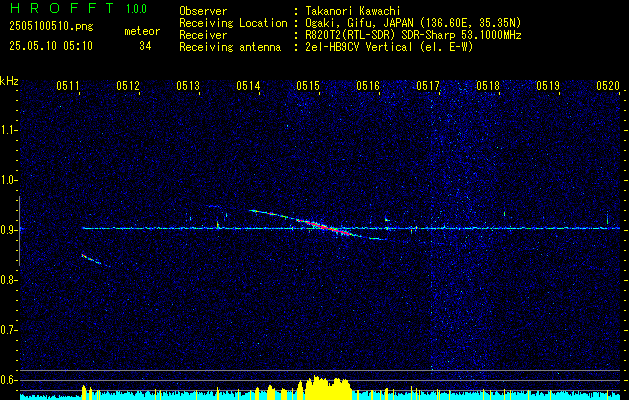Click the 0520 time marker

point(608,85)
